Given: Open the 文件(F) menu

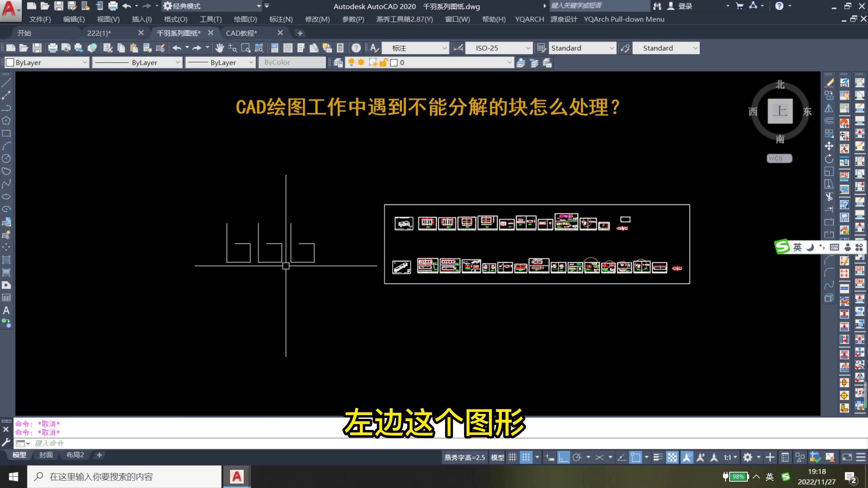Looking at the screenshot, I should 40,19.
